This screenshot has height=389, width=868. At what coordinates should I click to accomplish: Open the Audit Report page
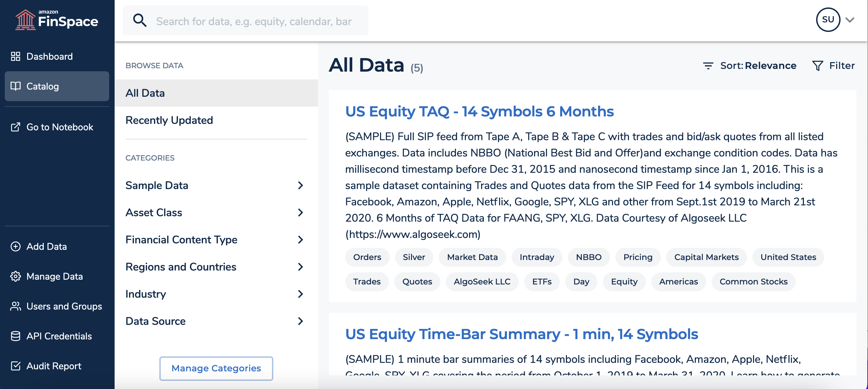point(57,366)
